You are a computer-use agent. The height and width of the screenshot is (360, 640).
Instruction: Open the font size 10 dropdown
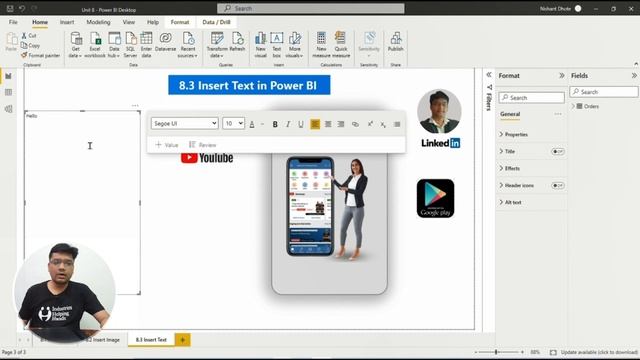233,123
